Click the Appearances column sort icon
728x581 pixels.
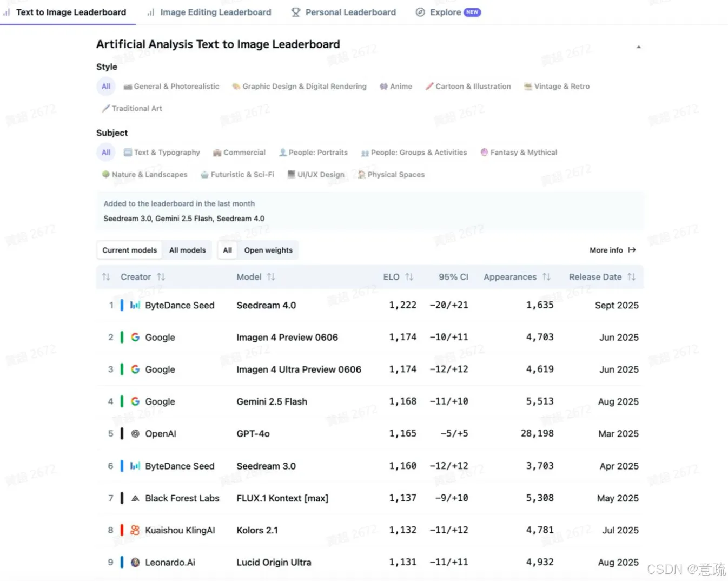click(546, 277)
